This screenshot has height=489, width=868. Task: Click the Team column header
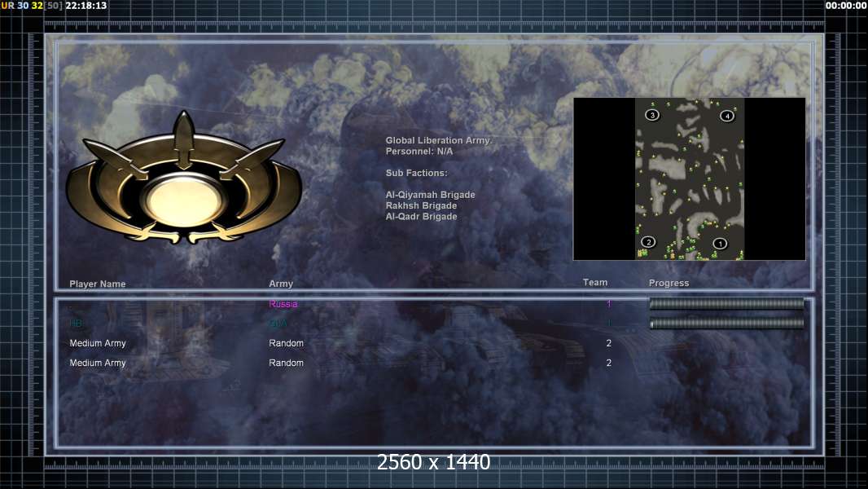pos(595,283)
